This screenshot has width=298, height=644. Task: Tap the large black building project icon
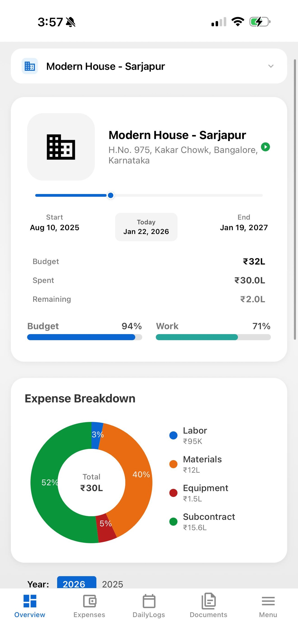tap(61, 147)
